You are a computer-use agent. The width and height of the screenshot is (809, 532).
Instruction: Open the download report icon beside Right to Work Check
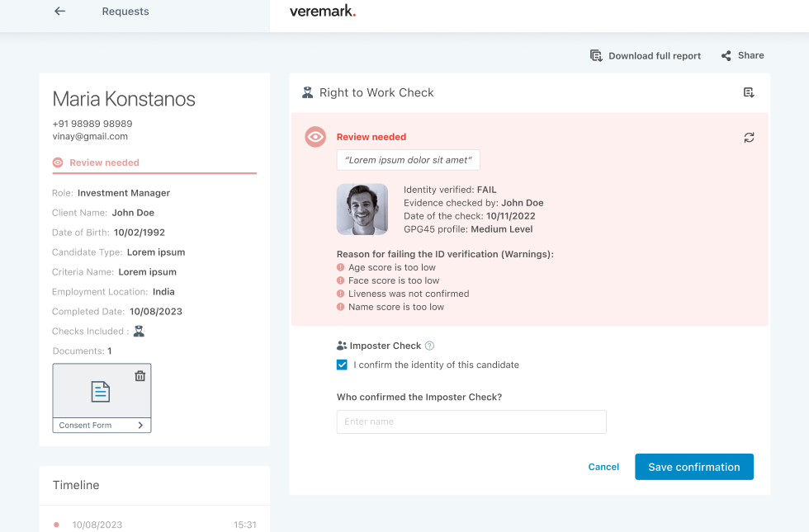pyautogui.click(x=749, y=92)
